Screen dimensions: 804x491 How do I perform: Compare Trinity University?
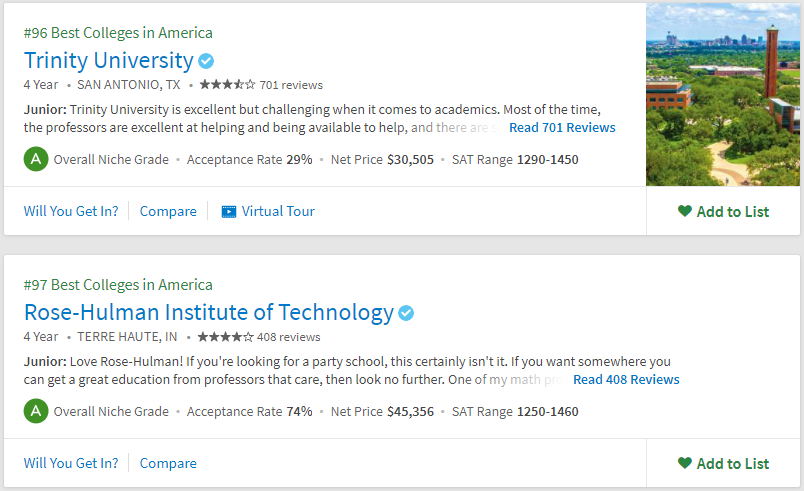[x=168, y=211]
